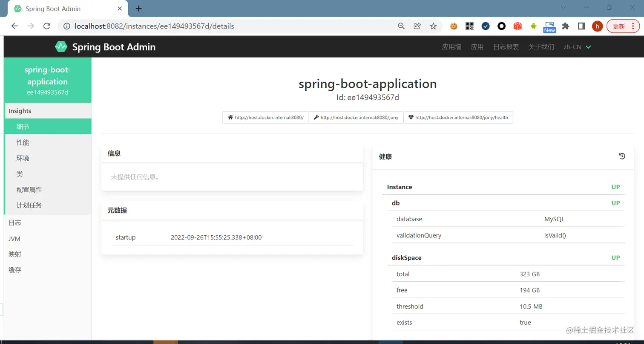The image size is (644, 344).
Task: Go back using the browser back arrow
Action: coord(15,26)
